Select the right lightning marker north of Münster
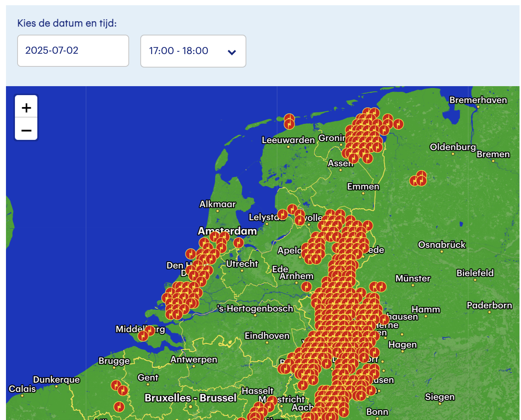 tap(381, 286)
